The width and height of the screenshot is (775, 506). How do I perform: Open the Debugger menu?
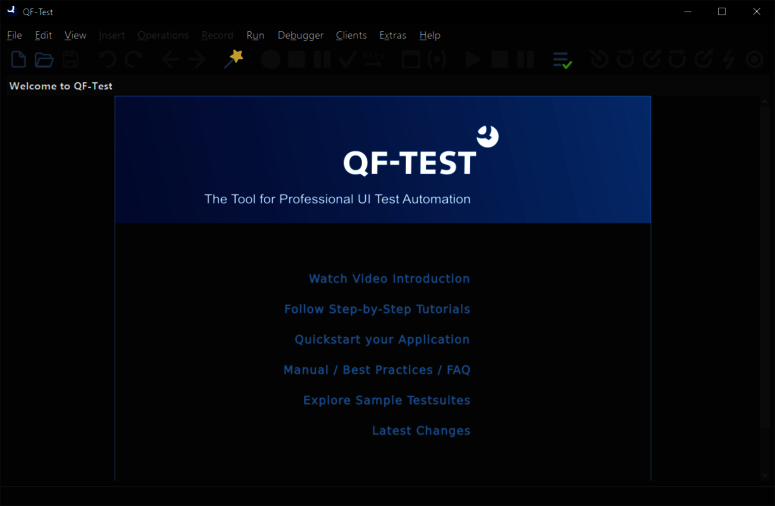click(x=300, y=35)
